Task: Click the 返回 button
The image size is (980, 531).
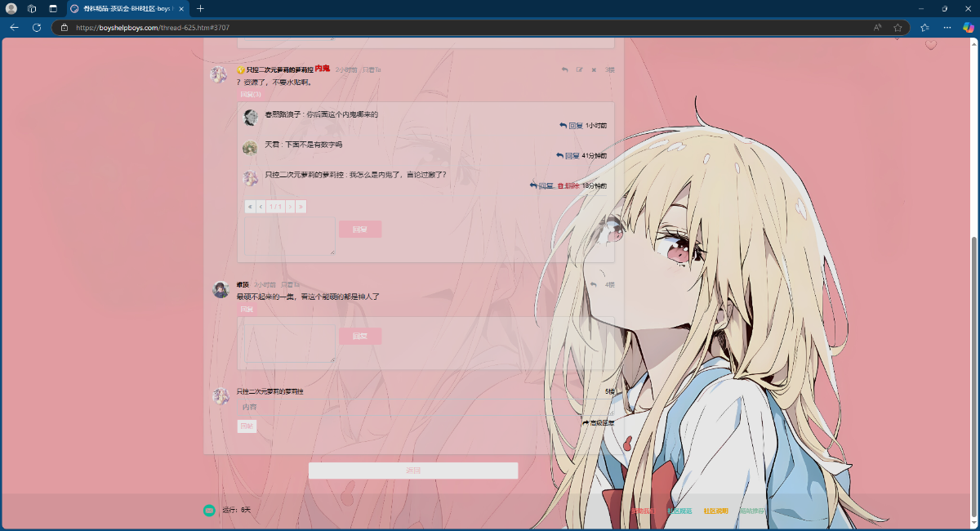Action: coord(413,471)
